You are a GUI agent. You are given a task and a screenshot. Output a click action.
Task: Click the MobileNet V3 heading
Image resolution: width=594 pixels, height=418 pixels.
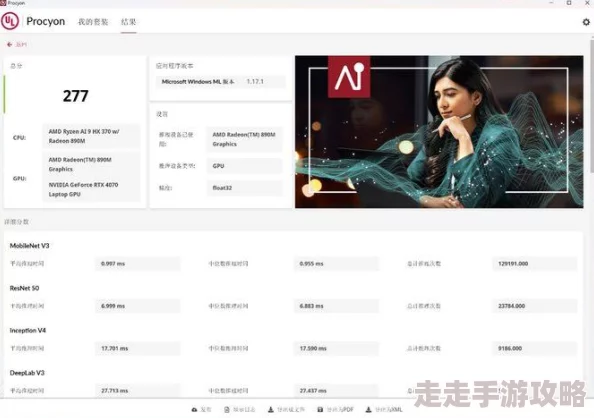30,246
